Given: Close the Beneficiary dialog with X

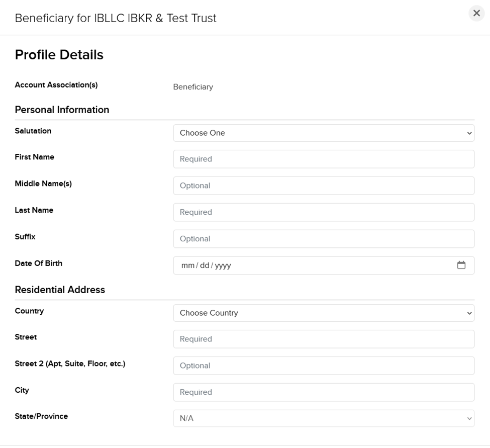Looking at the screenshot, I should [x=476, y=13].
